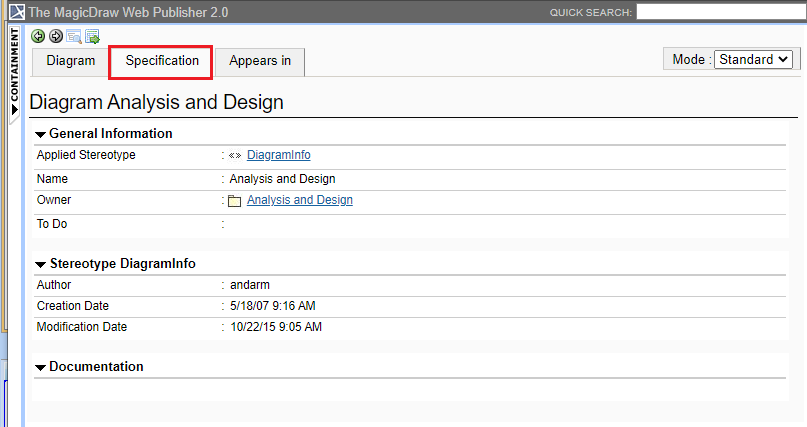
Task: Open the Mode dropdown
Action: (x=754, y=59)
